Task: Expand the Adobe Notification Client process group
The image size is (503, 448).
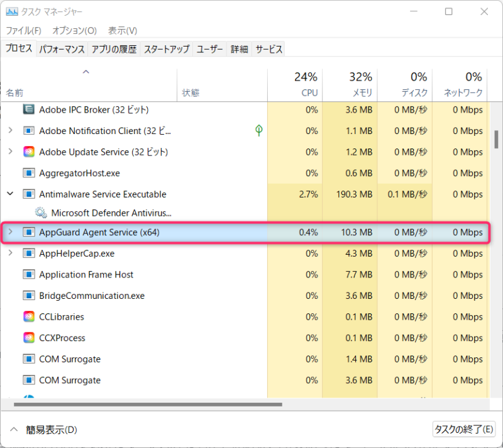Action: 10,130
